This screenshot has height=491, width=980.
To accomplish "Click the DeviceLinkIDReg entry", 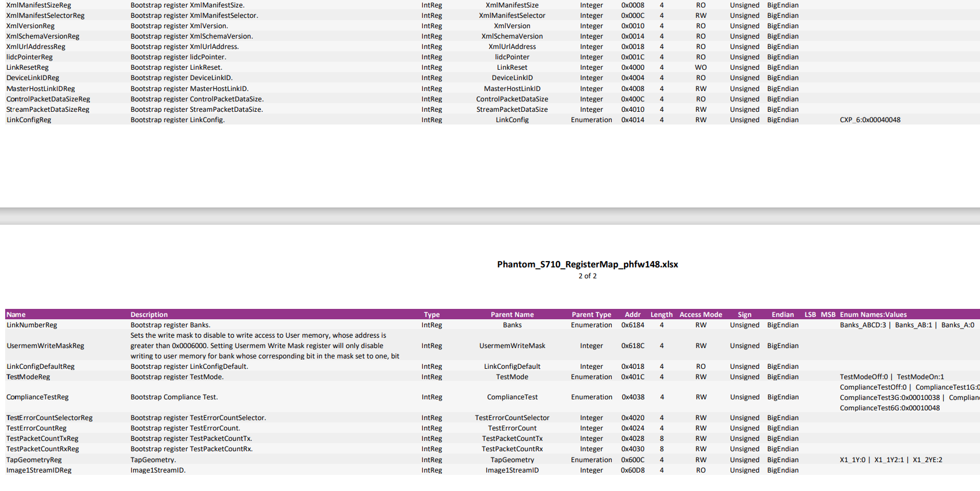I will [33, 78].
